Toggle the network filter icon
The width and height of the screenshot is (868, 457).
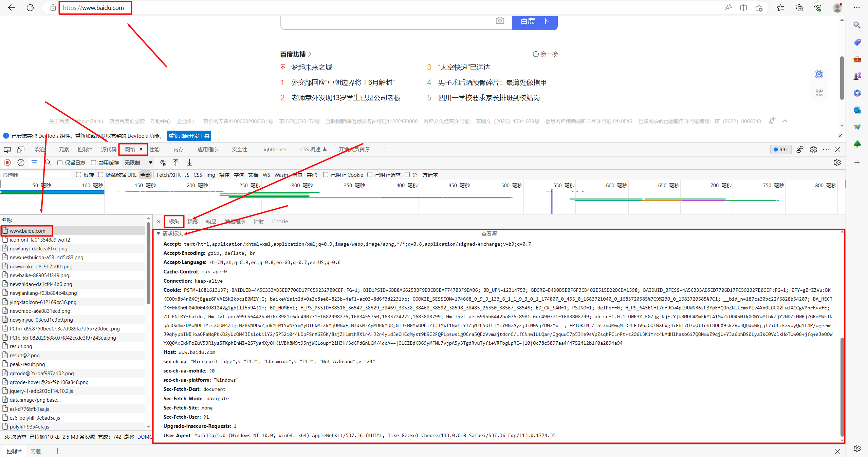pos(34,163)
